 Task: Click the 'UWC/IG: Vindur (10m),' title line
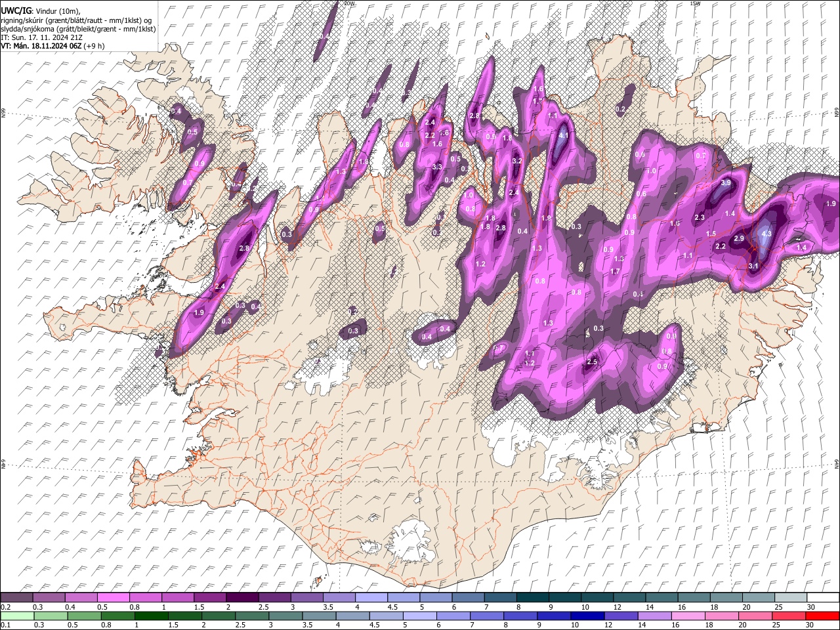tap(40, 11)
